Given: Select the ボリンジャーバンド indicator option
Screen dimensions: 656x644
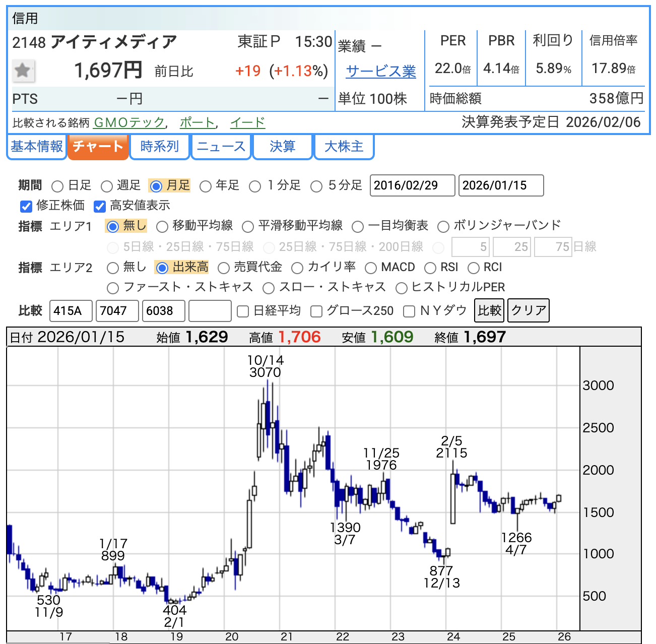Looking at the screenshot, I should tap(443, 227).
